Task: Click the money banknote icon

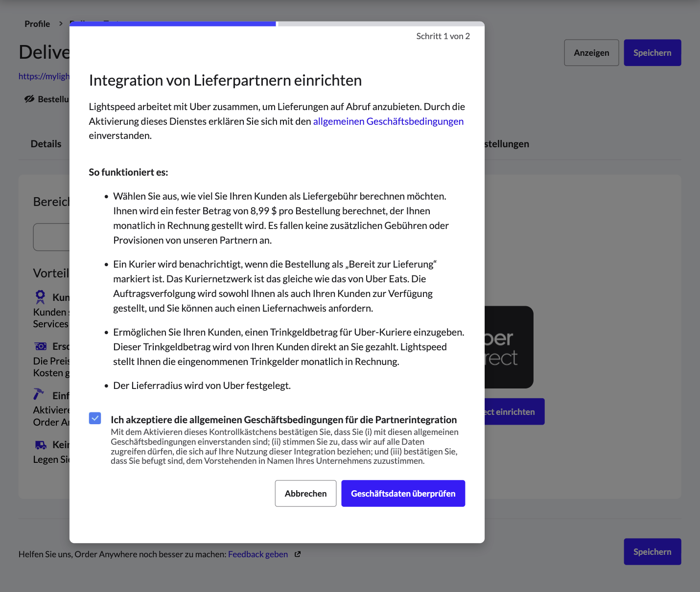Action: (41, 346)
